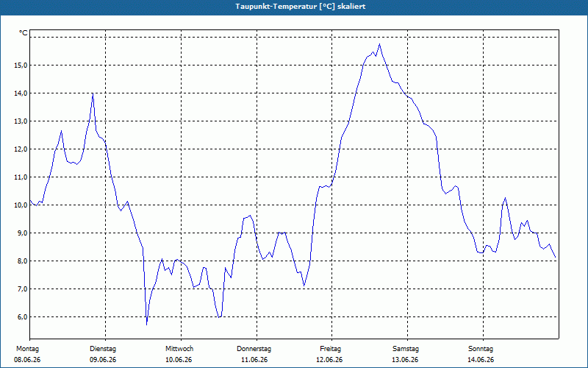
Task: Click the date 08.06.26
Action: coord(27,360)
